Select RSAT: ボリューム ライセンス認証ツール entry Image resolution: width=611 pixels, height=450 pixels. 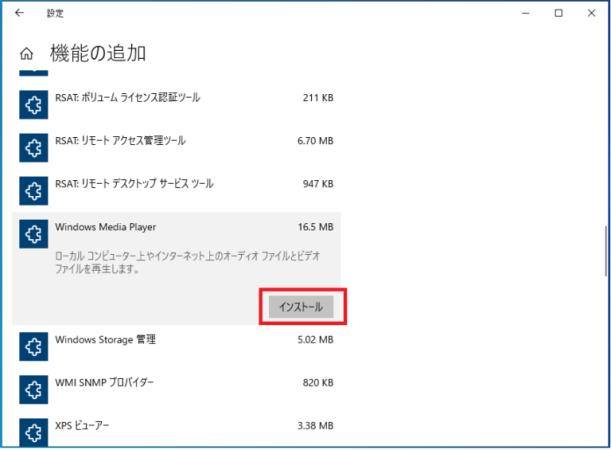[177, 105]
